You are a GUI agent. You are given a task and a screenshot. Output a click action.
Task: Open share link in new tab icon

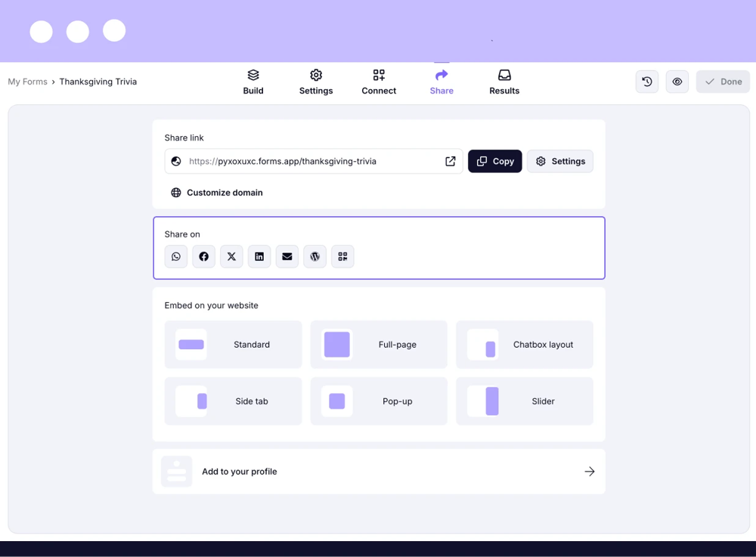[450, 161]
